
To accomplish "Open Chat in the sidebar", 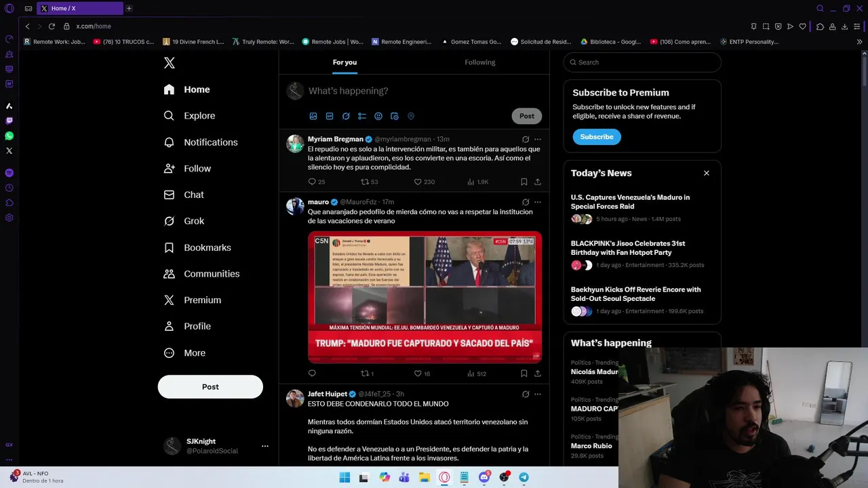I will pyautogui.click(x=184, y=195).
